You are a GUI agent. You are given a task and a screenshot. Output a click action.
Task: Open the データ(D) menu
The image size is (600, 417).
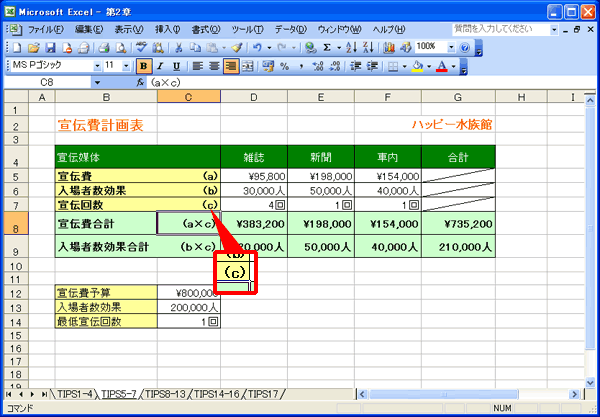tap(291, 29)
